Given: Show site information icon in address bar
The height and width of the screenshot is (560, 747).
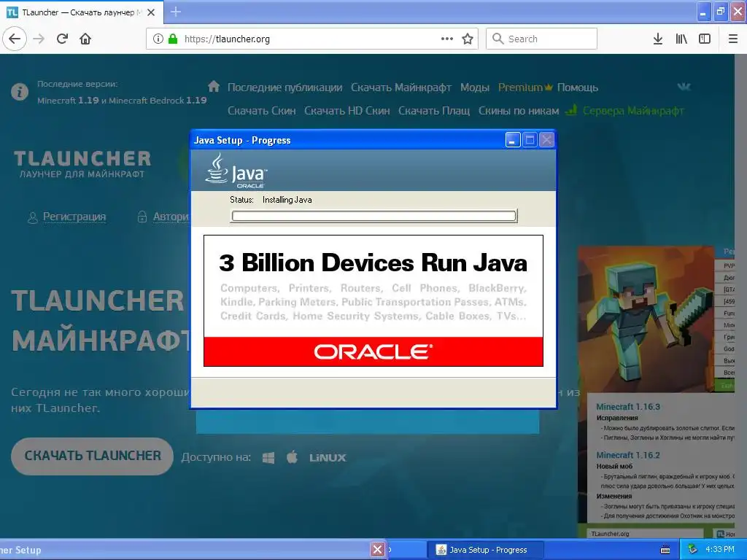Looking at the screenshot, I should coord(158,39).
